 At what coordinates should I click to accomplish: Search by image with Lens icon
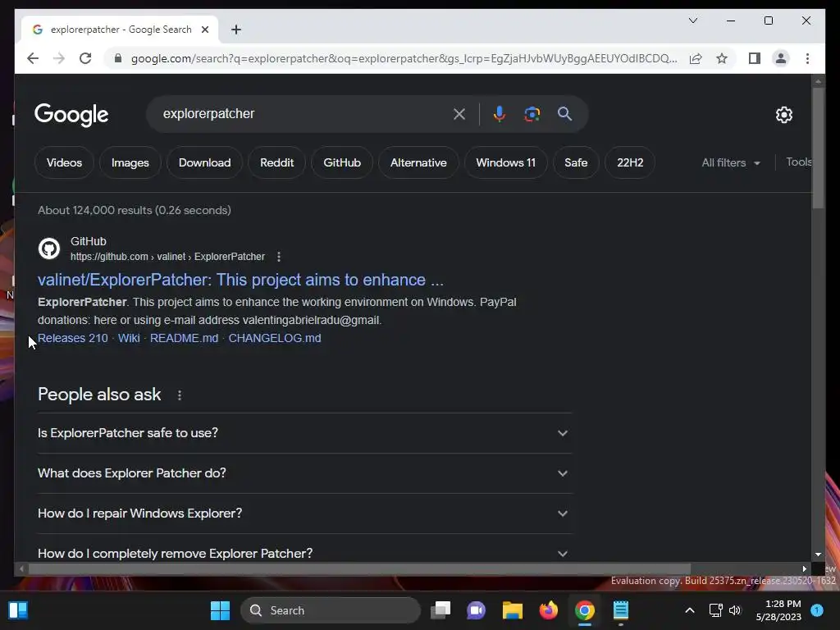[532, 113]
